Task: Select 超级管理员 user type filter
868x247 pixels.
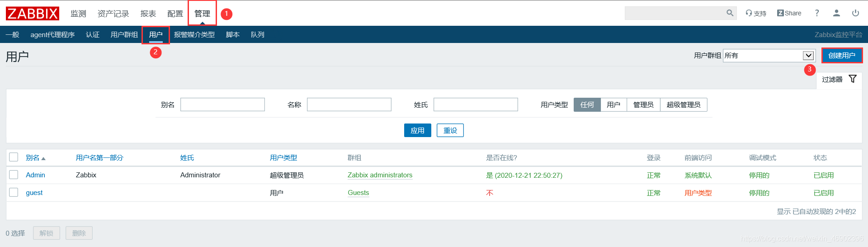Action: 684,104
